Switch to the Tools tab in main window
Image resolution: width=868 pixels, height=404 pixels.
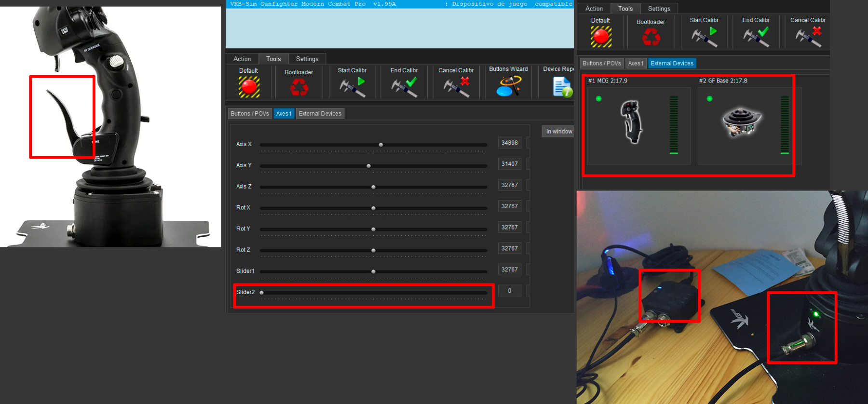pos(273,59)
